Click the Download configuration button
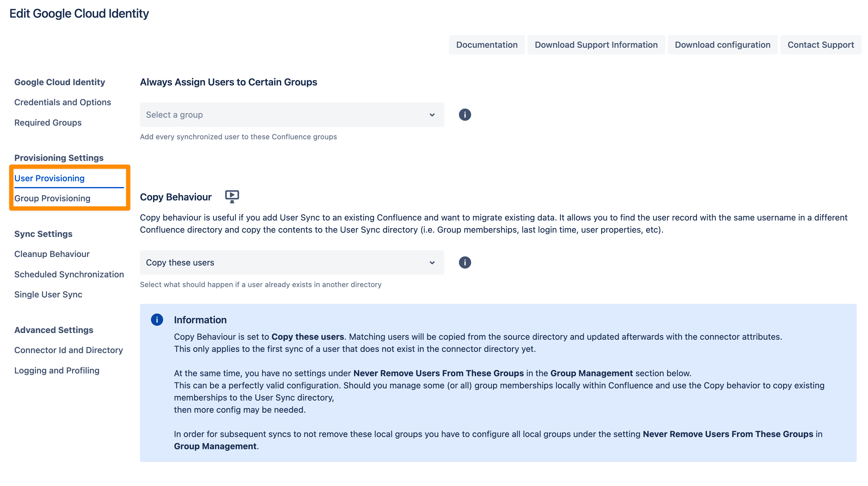 (x=722, y=44)
